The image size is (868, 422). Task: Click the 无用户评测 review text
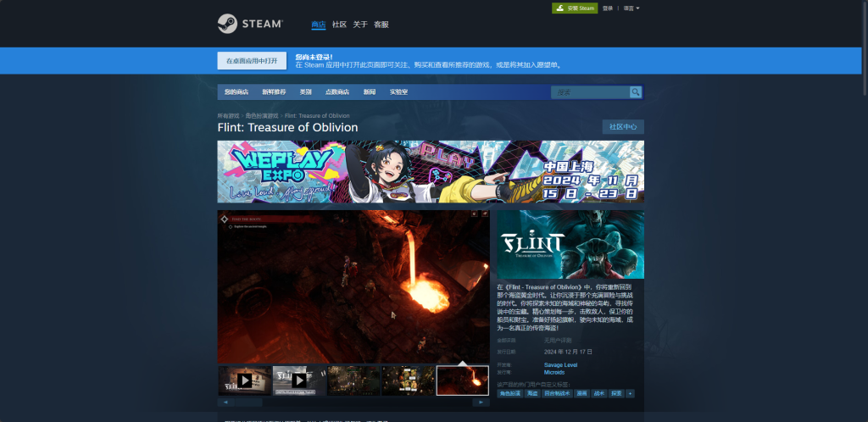[558, 341]
